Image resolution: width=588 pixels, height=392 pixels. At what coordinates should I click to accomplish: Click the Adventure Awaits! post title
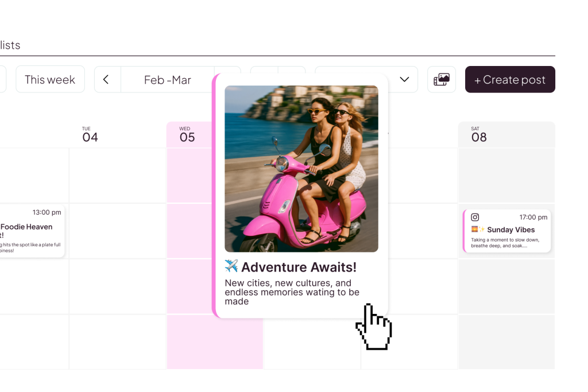click(x=299, y=267)
